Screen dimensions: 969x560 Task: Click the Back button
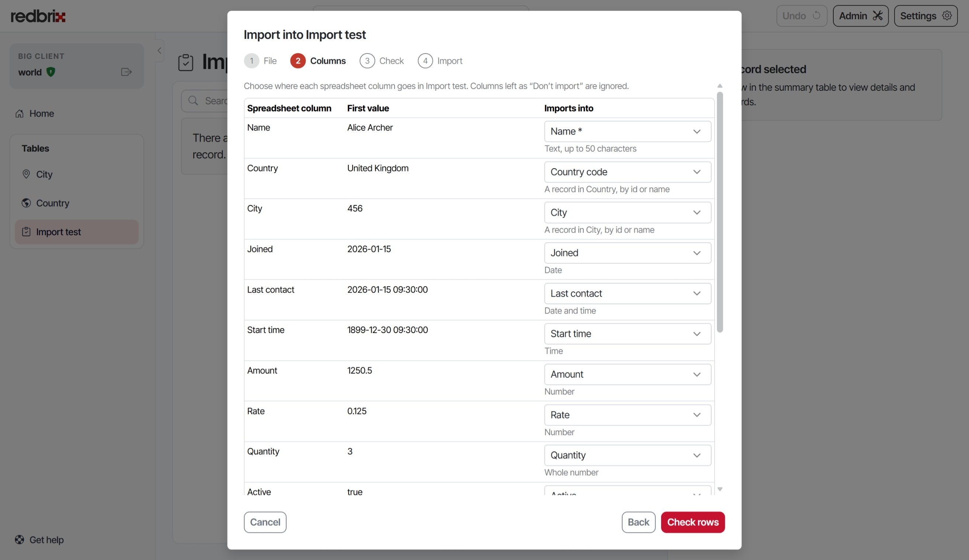[x=638, y=522]
